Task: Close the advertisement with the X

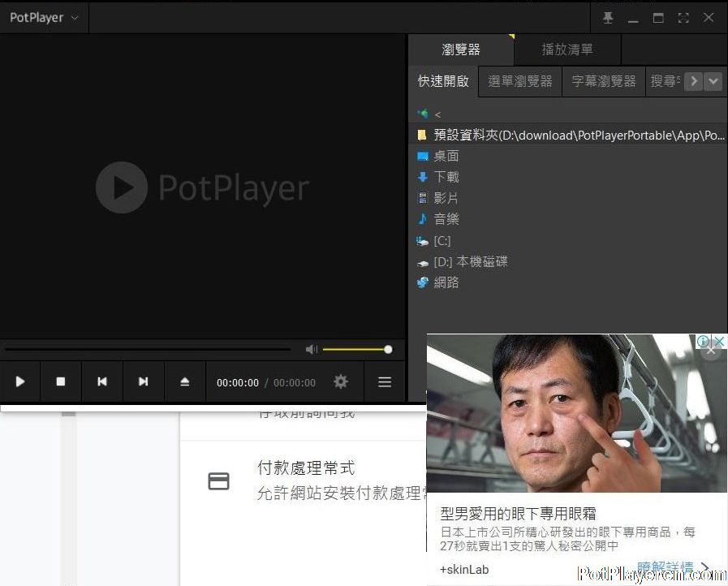Action: (719, 341)
